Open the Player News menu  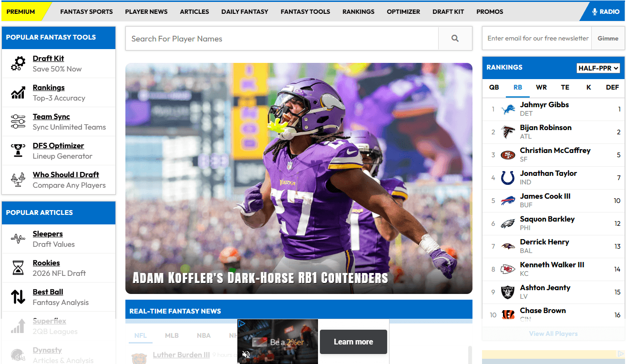[x=146, y=11]
